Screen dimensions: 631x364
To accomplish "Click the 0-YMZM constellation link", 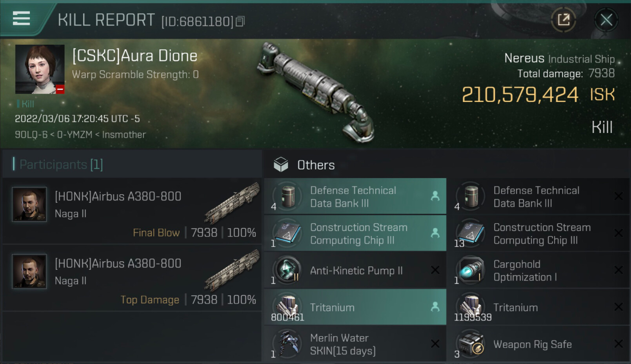I will point(75,135).
